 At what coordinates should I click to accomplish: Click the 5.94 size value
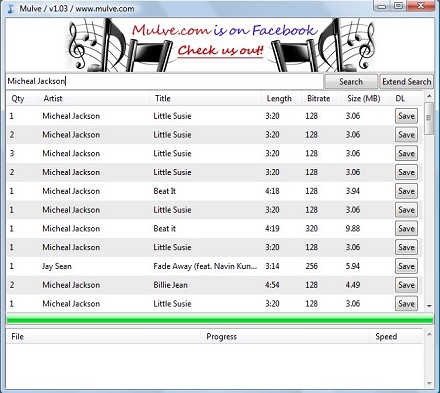coord(353,266)
